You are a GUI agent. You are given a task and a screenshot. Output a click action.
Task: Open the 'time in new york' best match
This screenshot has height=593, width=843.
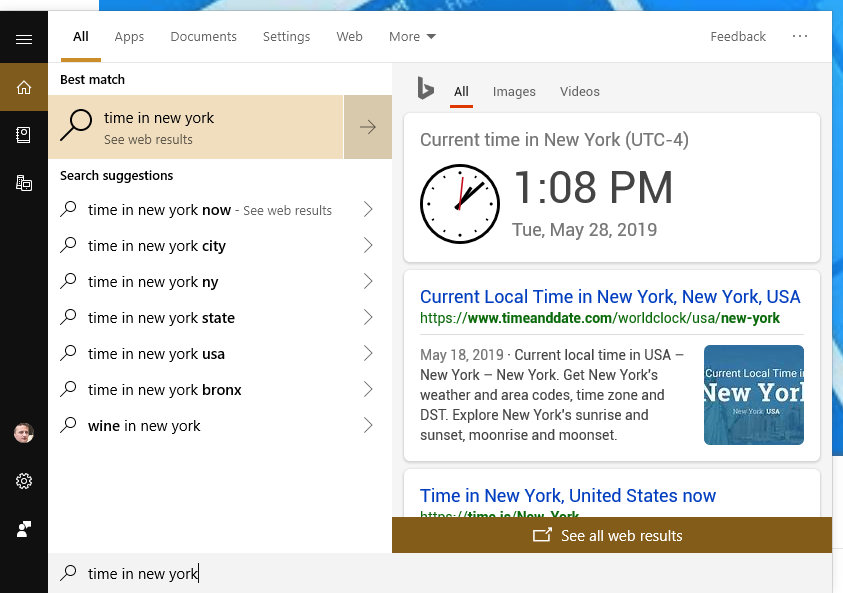click(x=196, y=127)
